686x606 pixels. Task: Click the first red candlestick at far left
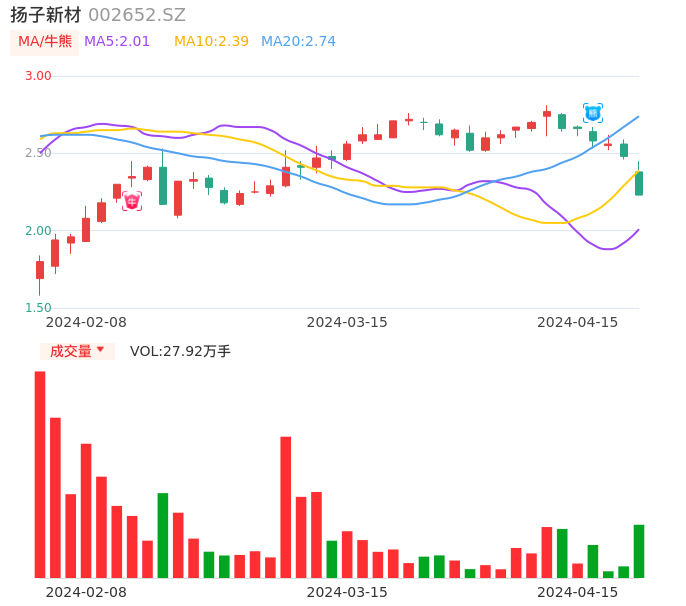[40, 270]
